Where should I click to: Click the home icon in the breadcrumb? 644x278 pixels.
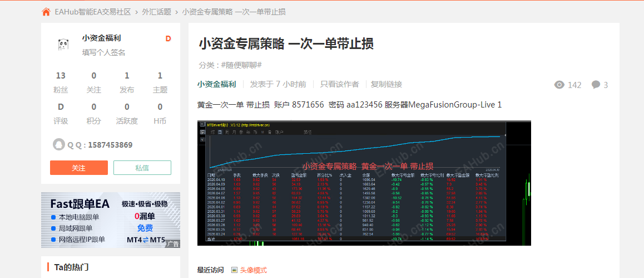pos(46,12)
